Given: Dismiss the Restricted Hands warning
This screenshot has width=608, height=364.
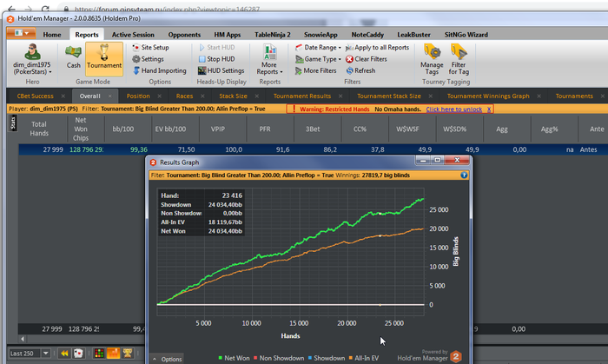Looking at the screenshot, I should (489, 109).
